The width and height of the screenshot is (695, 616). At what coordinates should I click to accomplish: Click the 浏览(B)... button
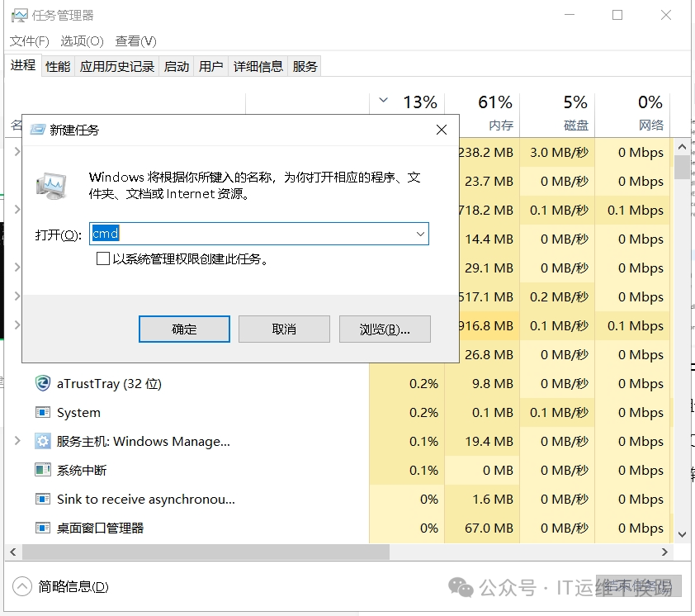pos(385,329)
